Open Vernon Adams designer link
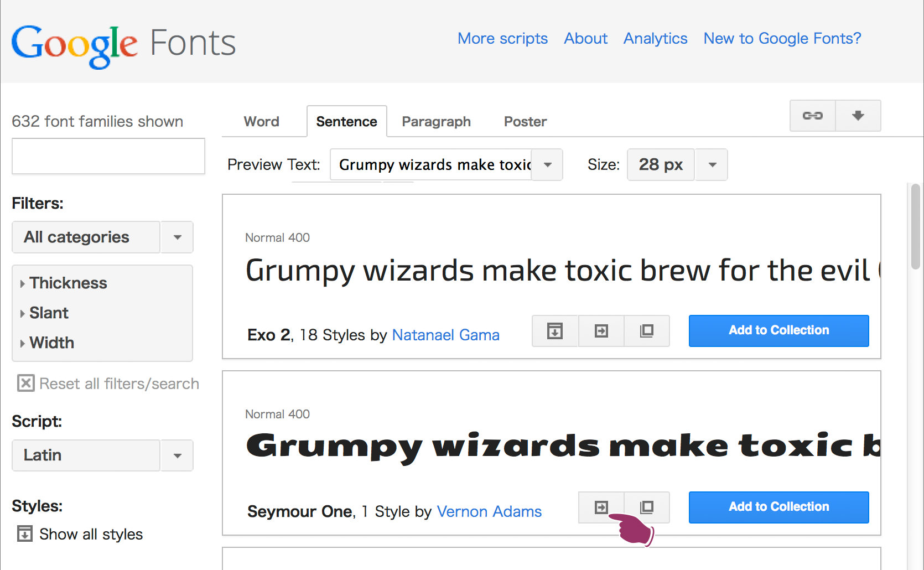The width and height of the screenshot is (924, 570). (489, 511)
